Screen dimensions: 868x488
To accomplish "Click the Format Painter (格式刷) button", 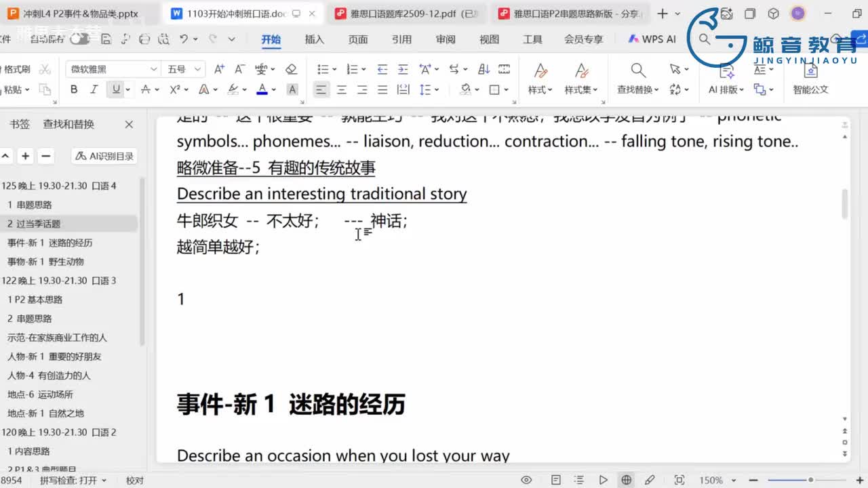I will pos(17,69).
